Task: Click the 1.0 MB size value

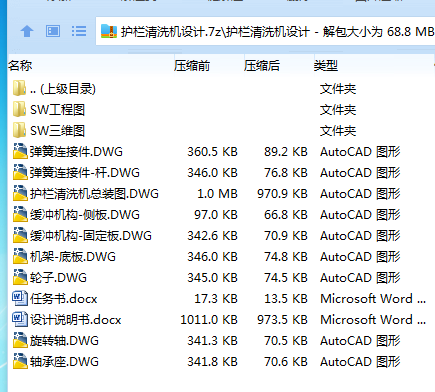Action: pos(217,194)
